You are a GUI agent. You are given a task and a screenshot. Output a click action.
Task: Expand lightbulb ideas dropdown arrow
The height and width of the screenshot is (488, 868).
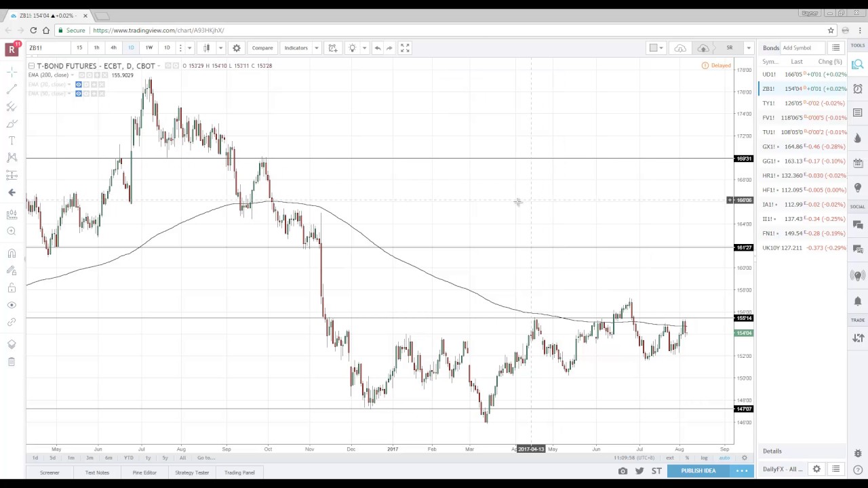364,48
